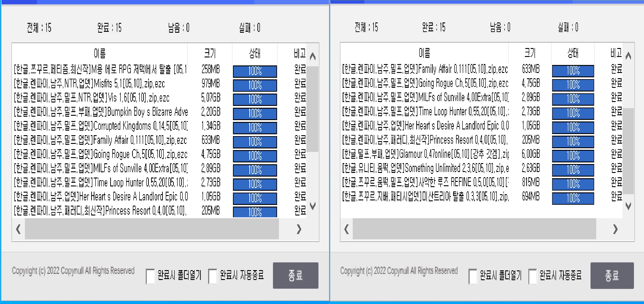Click scroll up arrow in right list
Screen dimensions: 644x304
[628, 56]
